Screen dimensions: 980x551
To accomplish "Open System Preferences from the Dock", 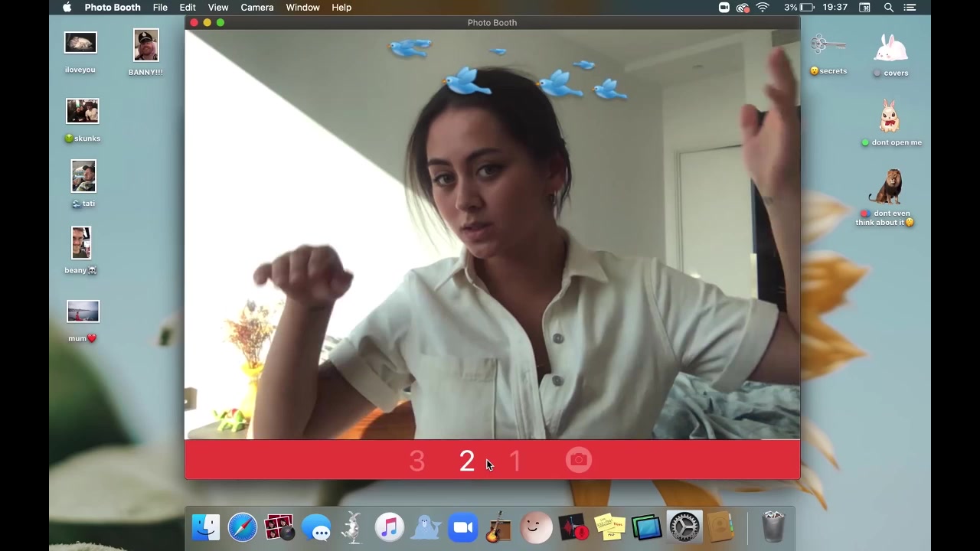I will 684,527.
